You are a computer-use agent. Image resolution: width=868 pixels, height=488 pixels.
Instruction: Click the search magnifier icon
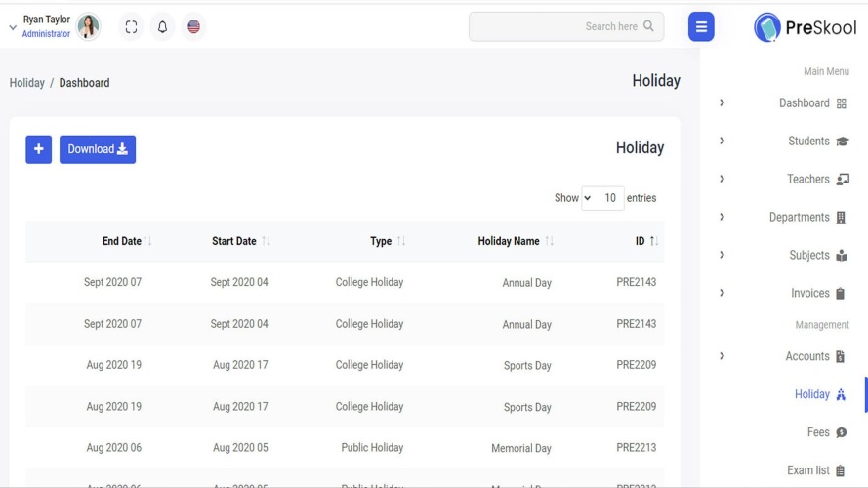648,26
